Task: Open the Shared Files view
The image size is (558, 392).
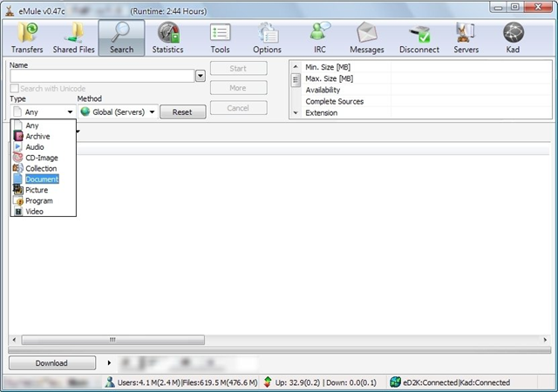Action: tap(73, 38)
